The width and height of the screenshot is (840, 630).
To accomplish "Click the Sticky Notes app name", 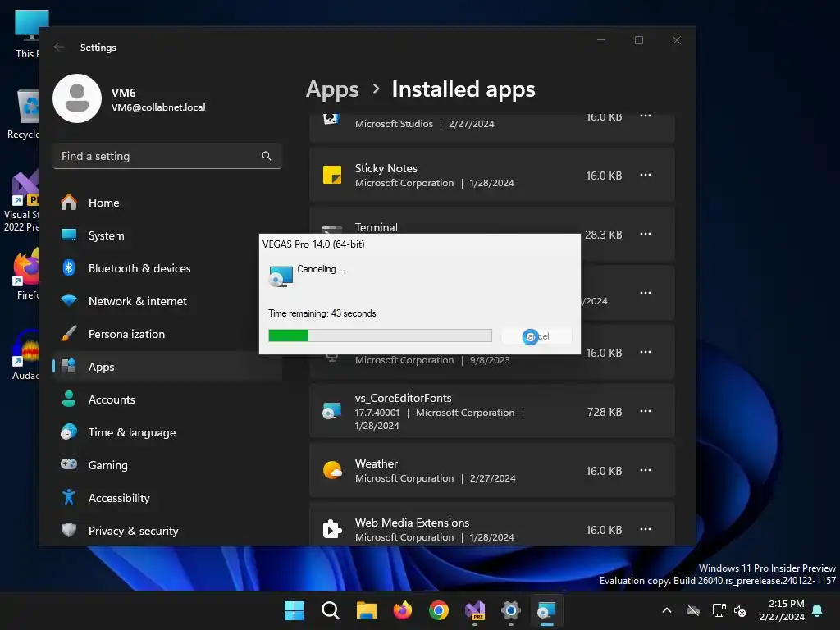I will [x=386, y=168].
